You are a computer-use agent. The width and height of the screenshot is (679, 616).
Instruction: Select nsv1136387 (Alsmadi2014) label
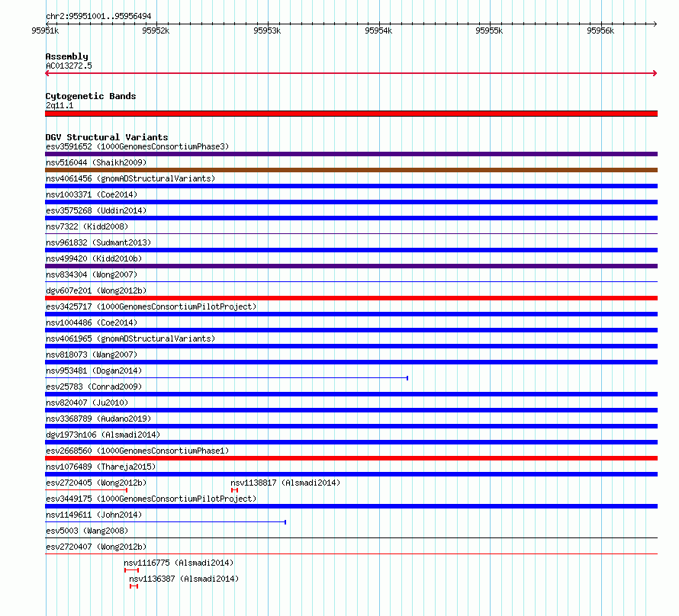click(x=184, y=579)
